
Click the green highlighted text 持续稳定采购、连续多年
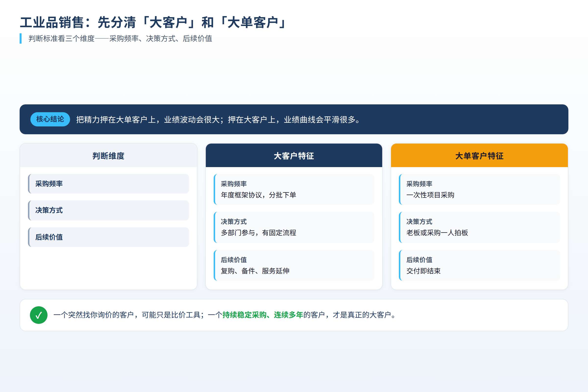tap(263, 315)
